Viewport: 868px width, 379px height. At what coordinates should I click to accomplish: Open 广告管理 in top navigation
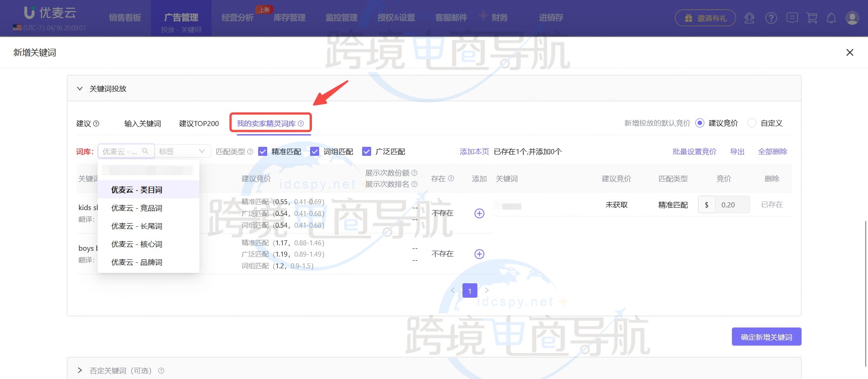pos(181,18)
